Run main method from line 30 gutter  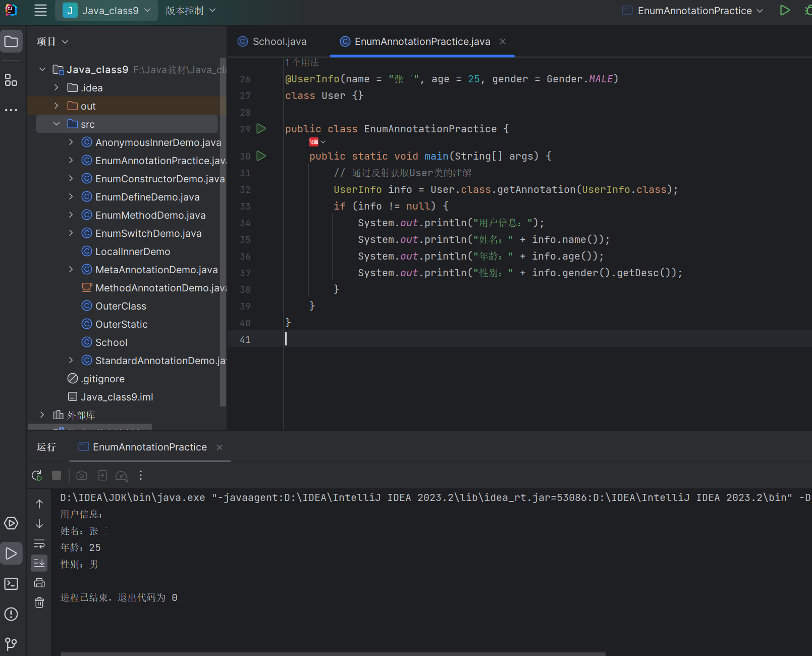click(x=261, y=156)
